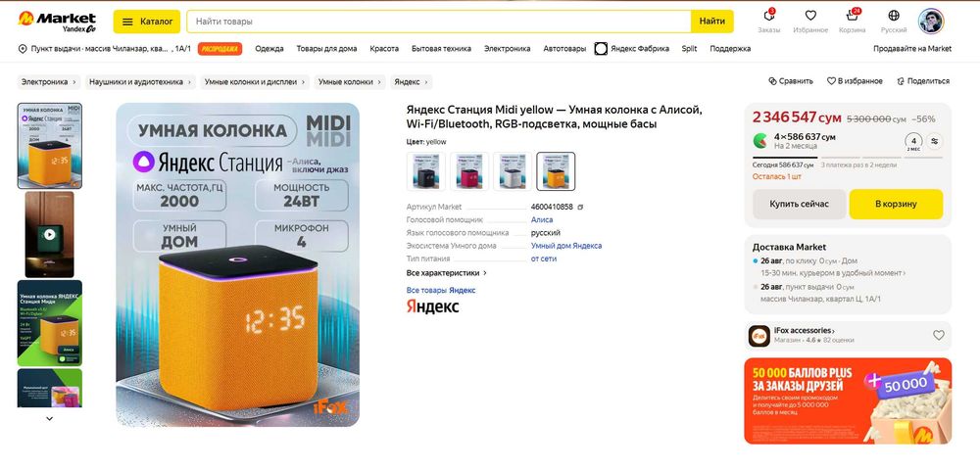Play the product video thumbnail

tap(49, 235)
